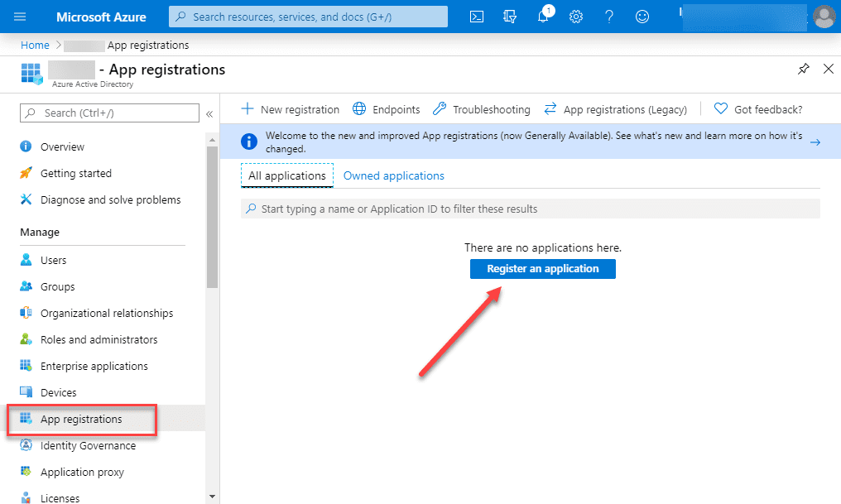Send feedback via smiley icon
The width and height of the screenshot is (841, 504).
pyautogui.click(x=642, y=17)
